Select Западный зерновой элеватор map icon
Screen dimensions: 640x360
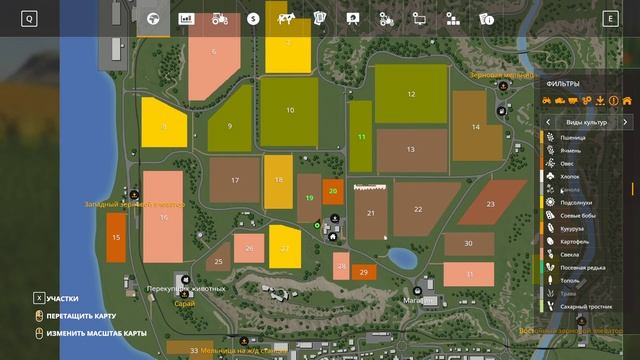[134, 195]
